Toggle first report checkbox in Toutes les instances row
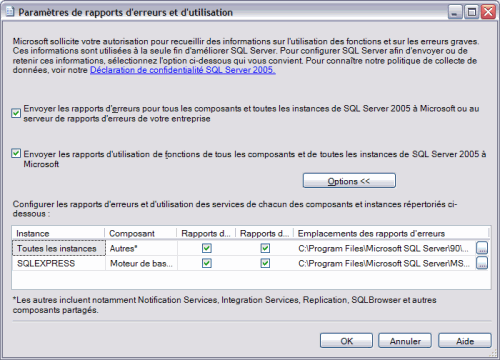This screenshot has height=360, width=500. click(207, 248)
